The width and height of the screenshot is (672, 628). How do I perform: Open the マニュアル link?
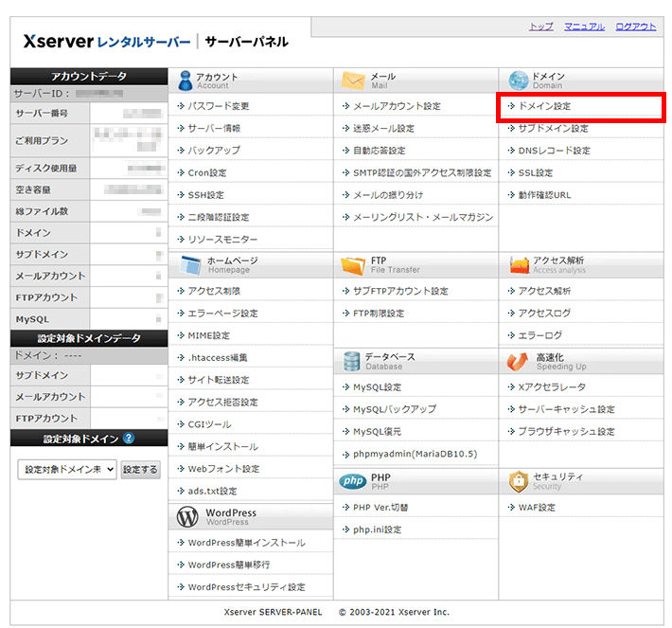click(584, 27)
